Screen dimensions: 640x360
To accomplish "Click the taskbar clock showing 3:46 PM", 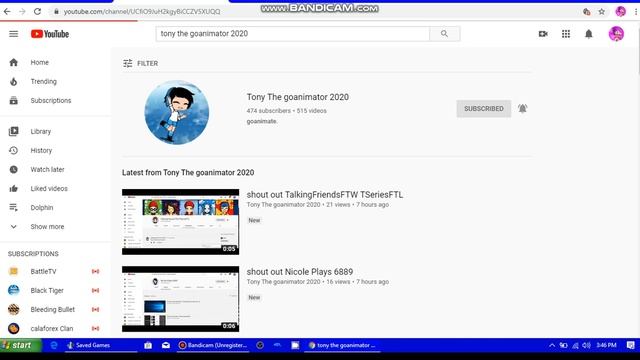I will tap(606, 345).
